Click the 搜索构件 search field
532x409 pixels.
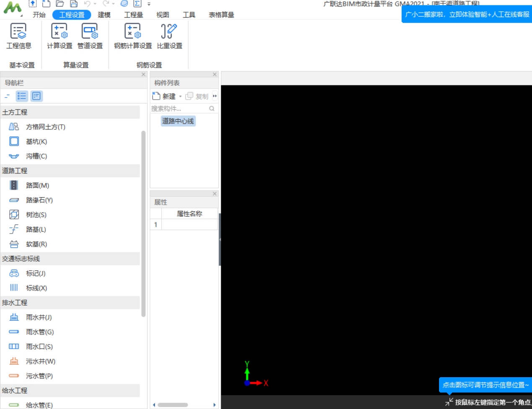click(x=183, y=108)
